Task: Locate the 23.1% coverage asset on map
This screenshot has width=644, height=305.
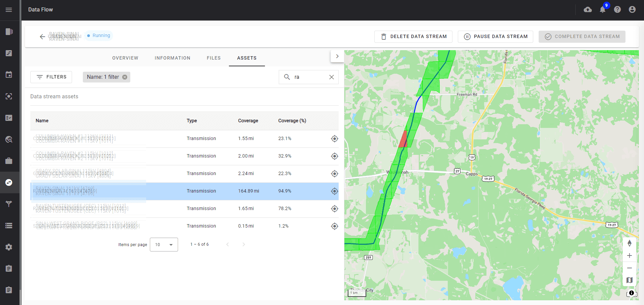Action: 334,139
